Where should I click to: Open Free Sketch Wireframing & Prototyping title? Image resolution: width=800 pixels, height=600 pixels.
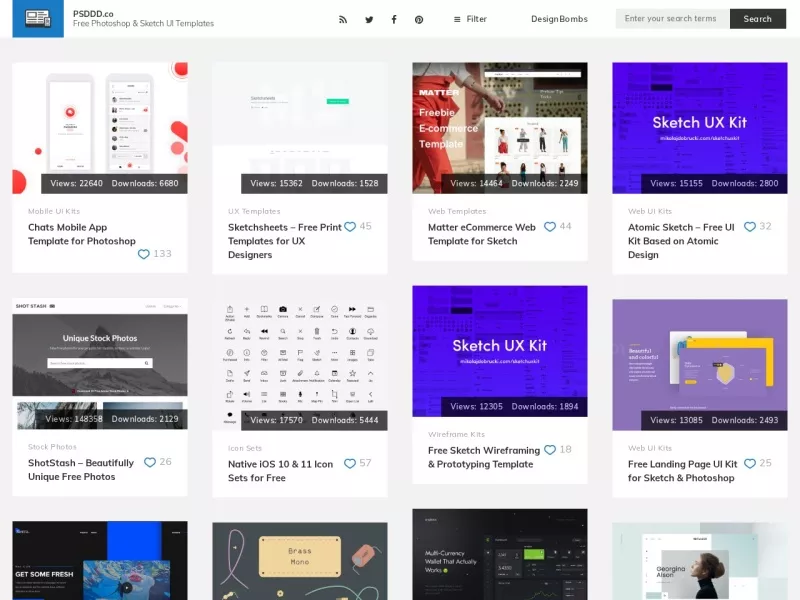click(484, 457)
